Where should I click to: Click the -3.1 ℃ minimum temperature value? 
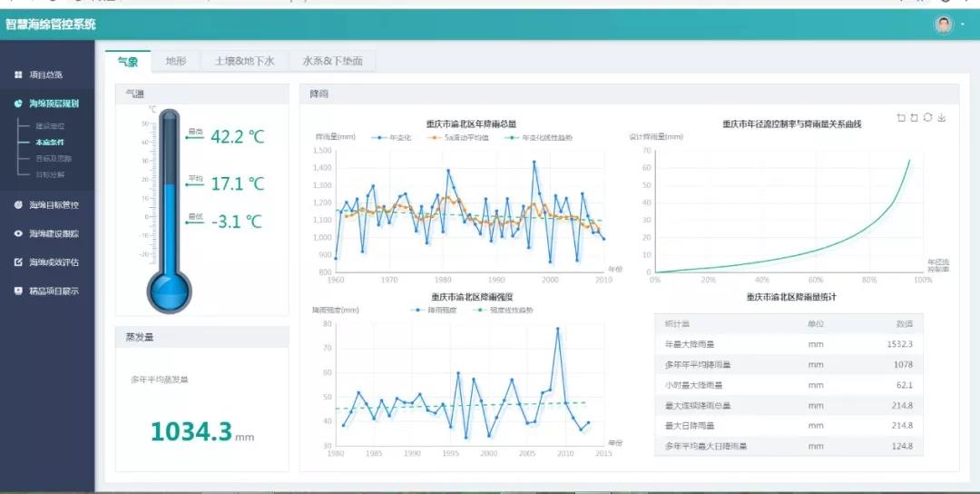(236, 222)
